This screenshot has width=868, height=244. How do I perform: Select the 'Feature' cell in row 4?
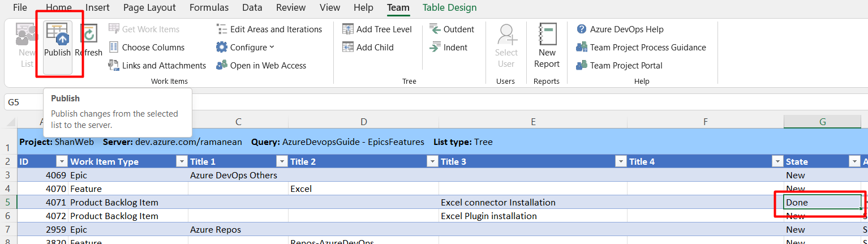tap(128, 189)
